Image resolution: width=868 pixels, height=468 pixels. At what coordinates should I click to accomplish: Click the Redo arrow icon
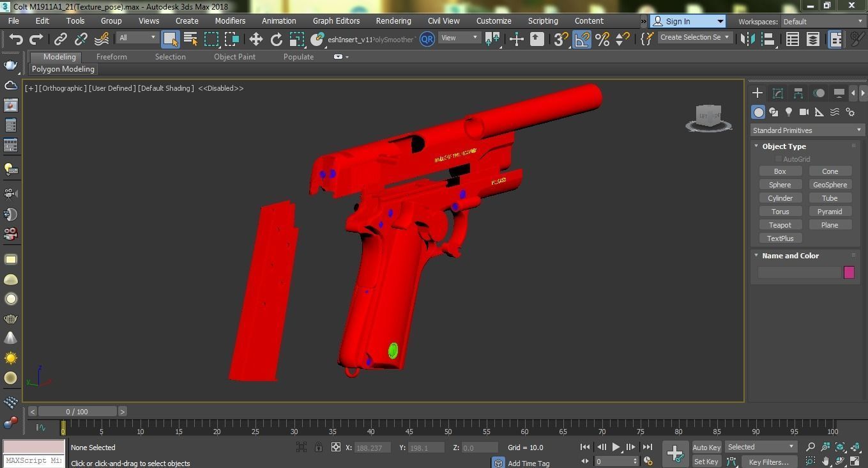pyautogui.click(x=36, y=39)
